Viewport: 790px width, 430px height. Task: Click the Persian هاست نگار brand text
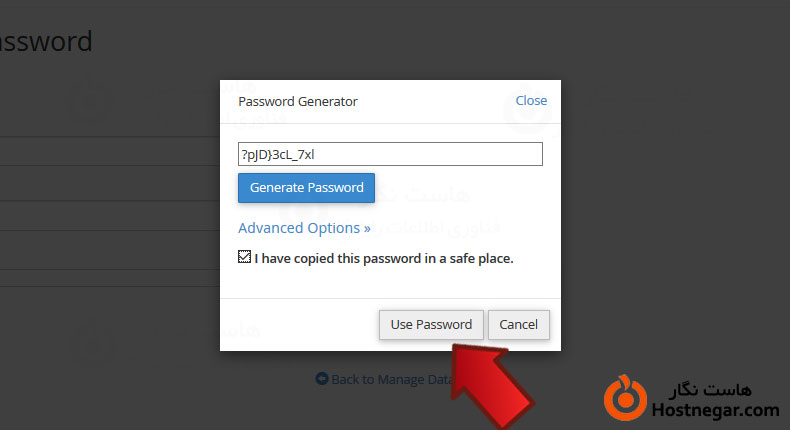tap(714, 388)
